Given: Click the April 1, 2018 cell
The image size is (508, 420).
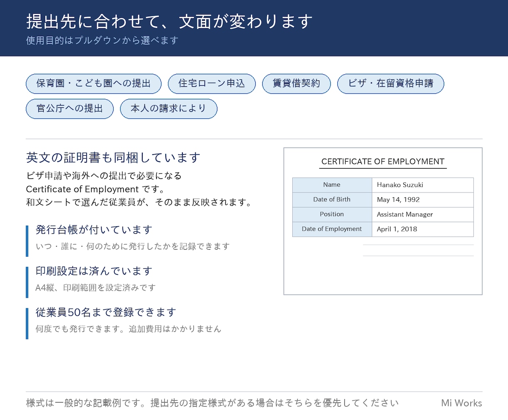Looking at the screenshot, I should (423, 229).
